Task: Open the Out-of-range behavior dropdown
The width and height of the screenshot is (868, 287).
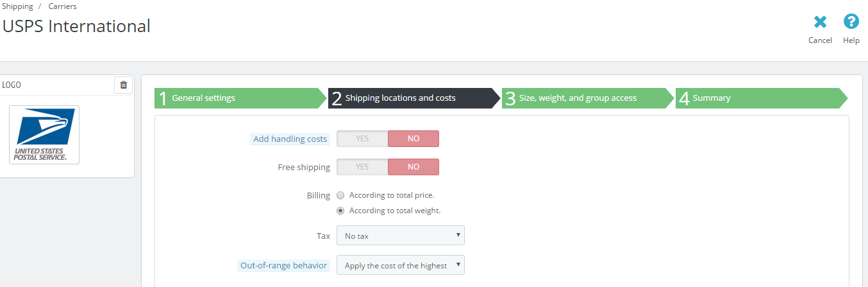Action: point(400,265)
